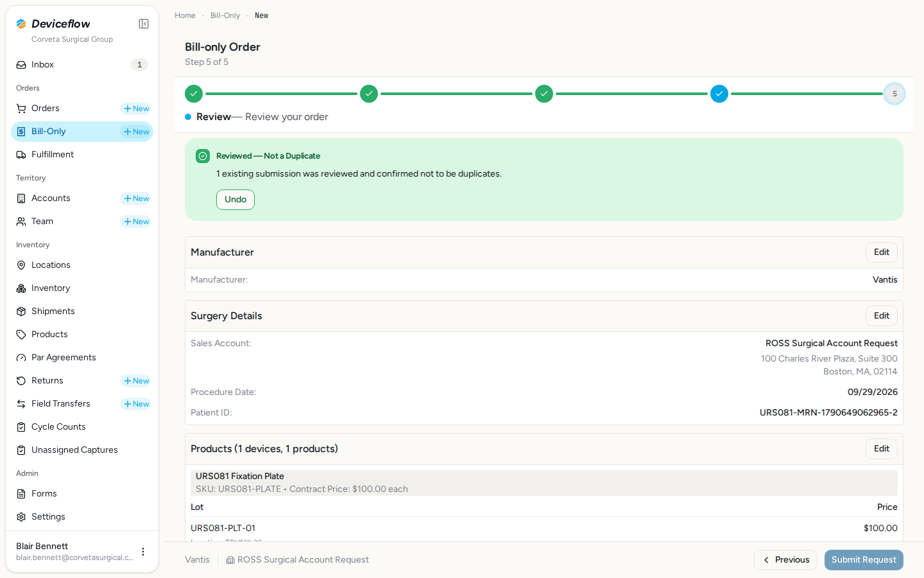Click New button beside Accounts

[x=136, y=198]
